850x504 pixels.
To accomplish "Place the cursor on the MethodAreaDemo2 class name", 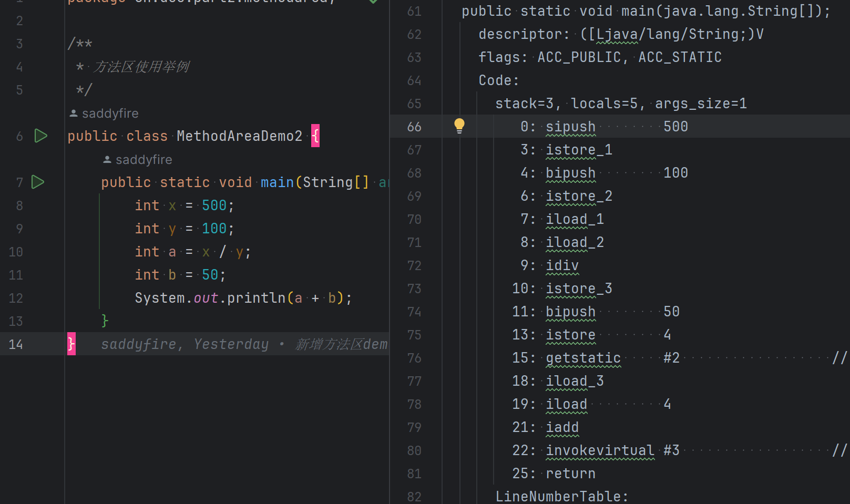I will point(239,136).
